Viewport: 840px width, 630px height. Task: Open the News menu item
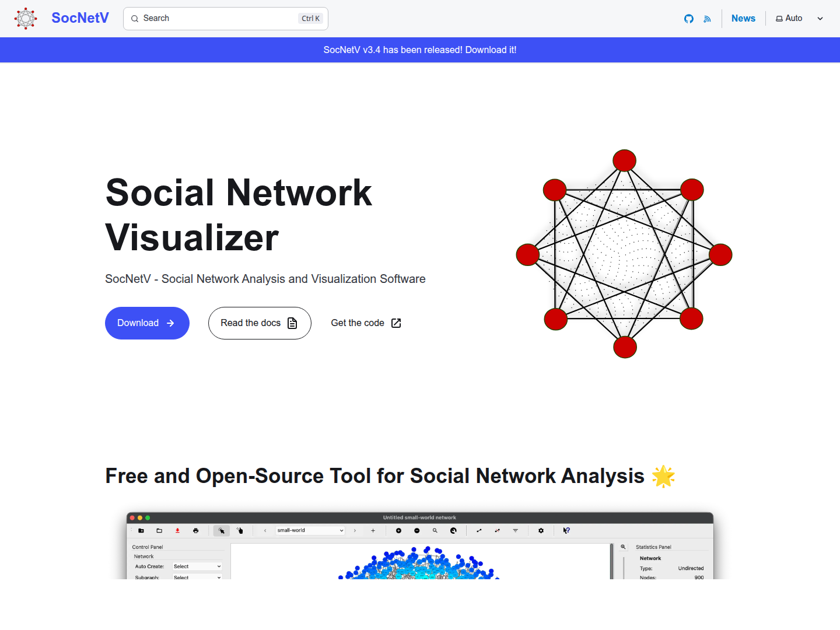click(x=743, y=19)
